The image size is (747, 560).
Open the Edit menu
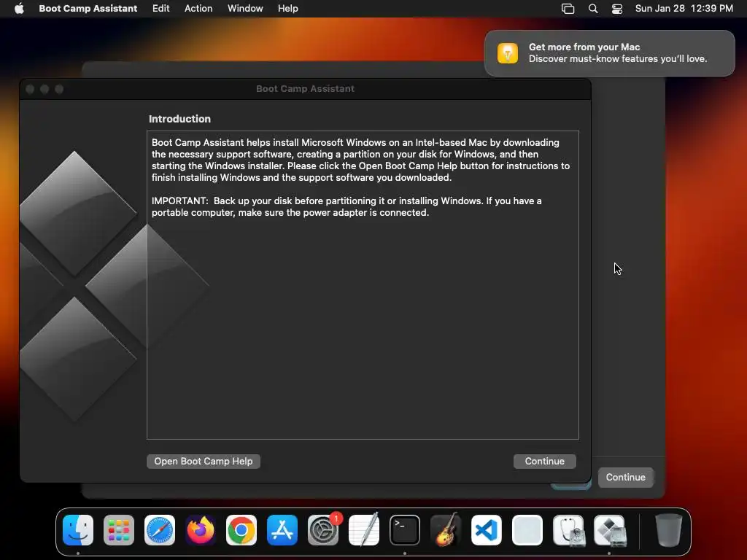(x=160, y=9)
